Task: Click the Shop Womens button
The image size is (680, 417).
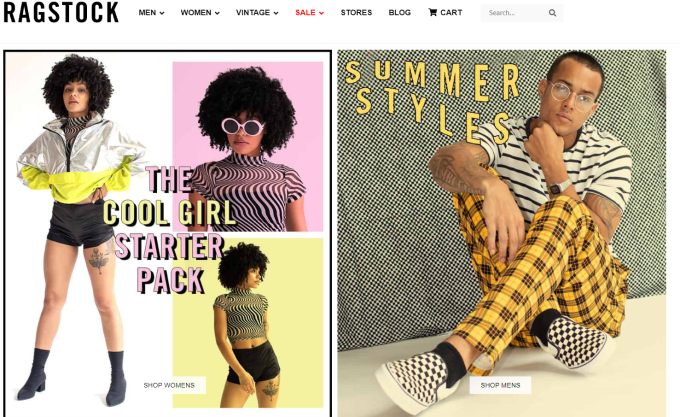Action: (x=169, y=385)
